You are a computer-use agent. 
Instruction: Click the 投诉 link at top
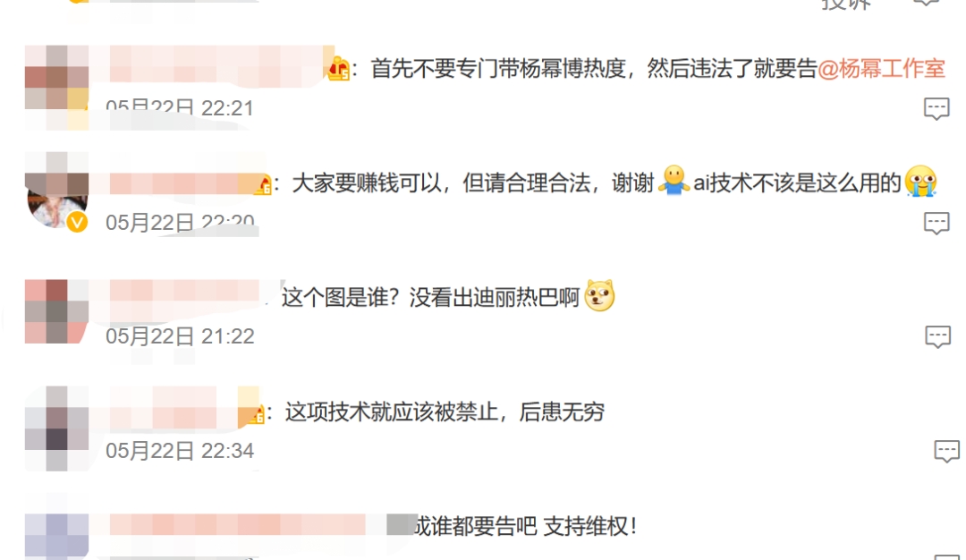click(846, 4)
